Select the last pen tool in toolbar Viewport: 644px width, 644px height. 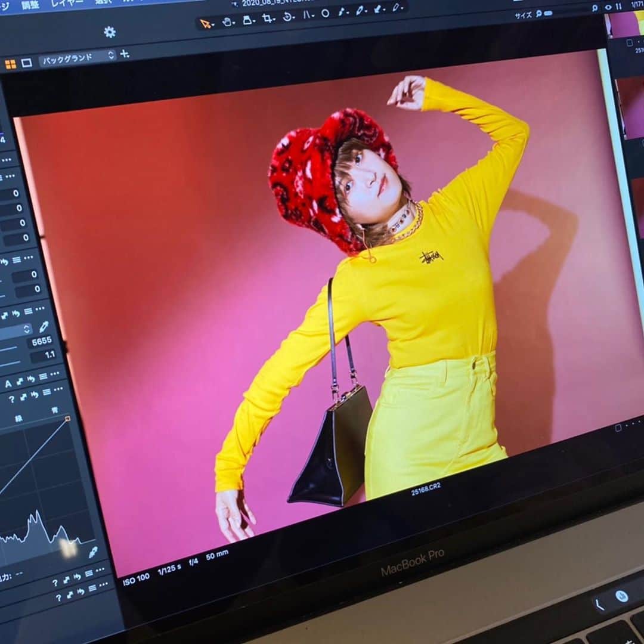click(397, 7)
